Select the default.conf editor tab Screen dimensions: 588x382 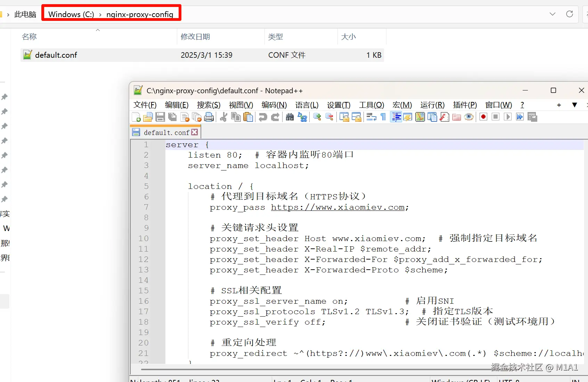click(x=166, y=133)
